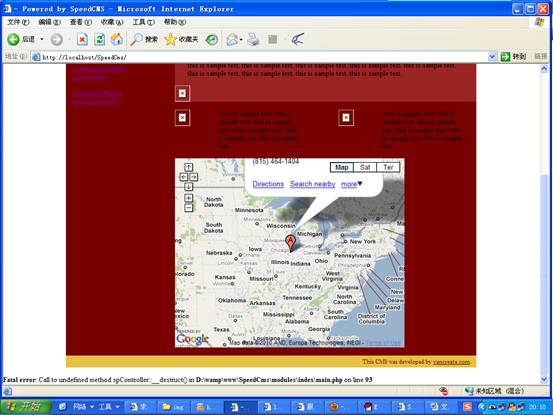The width and height of the screenshot is (553, 415).
Task: Click the Forward navigation button
Action: point(56,39)
